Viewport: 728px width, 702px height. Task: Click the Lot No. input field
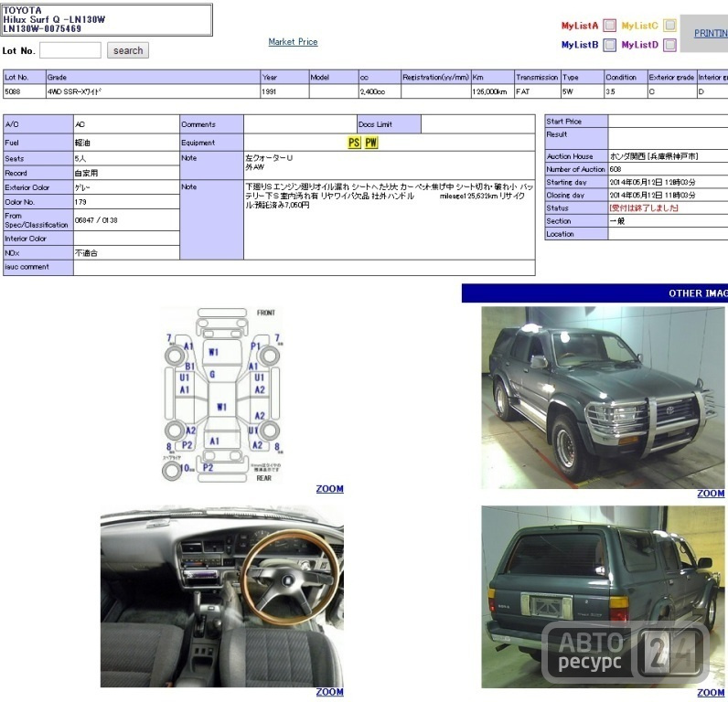70,50
